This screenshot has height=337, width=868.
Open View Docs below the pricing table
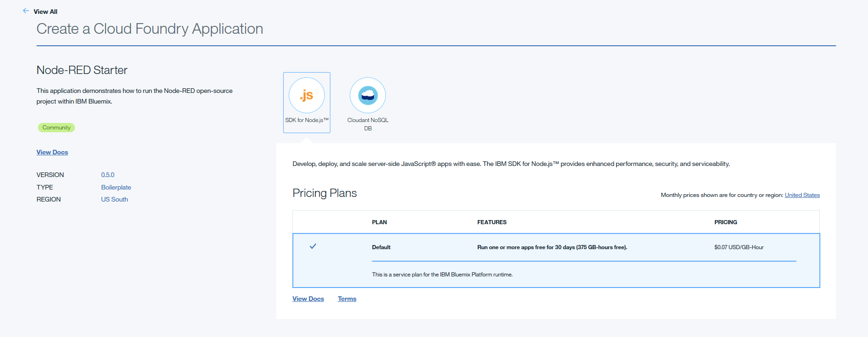[308, 299]
